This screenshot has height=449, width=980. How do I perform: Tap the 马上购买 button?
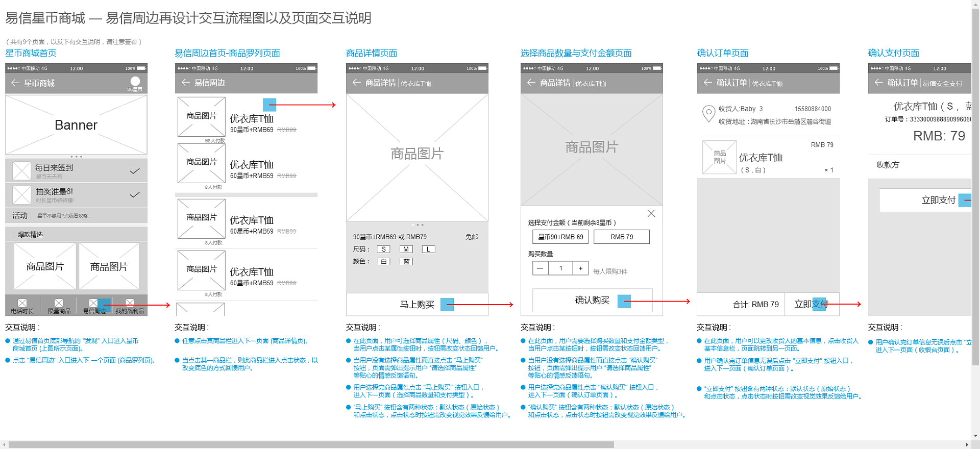(417, 305)
